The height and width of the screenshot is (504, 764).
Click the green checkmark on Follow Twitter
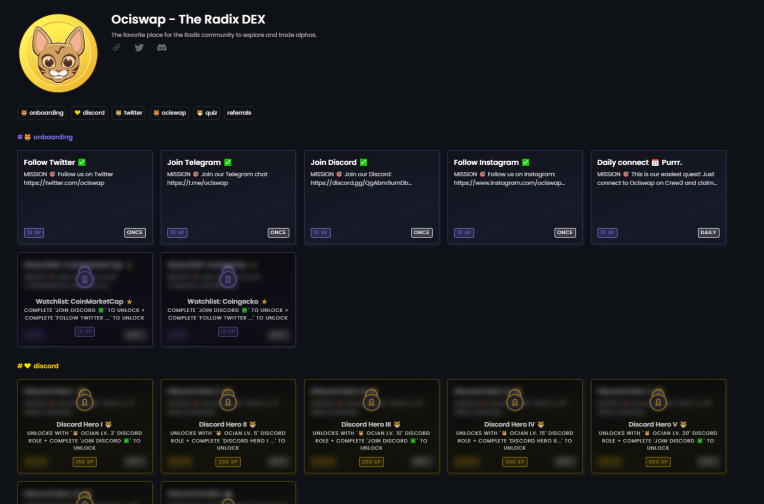82,162
